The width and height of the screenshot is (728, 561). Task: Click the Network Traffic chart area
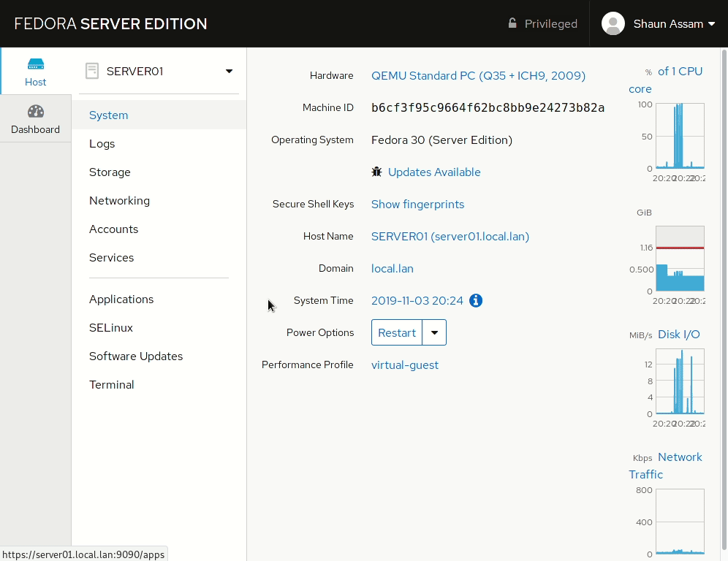point(680,522)
